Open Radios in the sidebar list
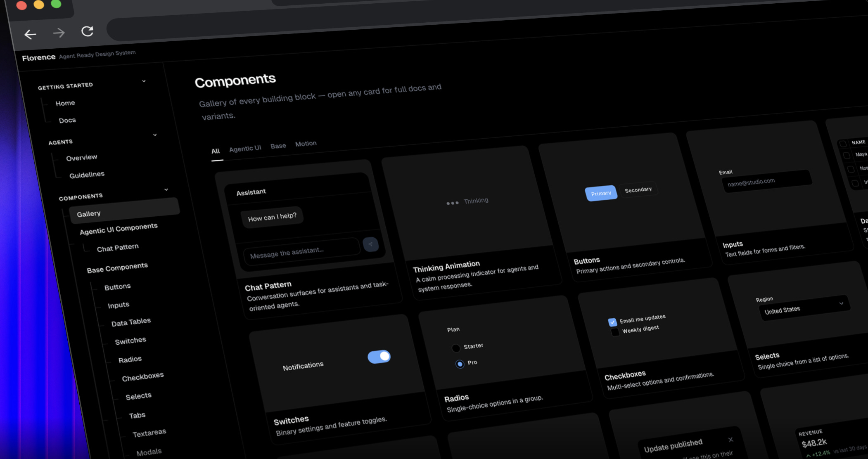 pos(130,360)
